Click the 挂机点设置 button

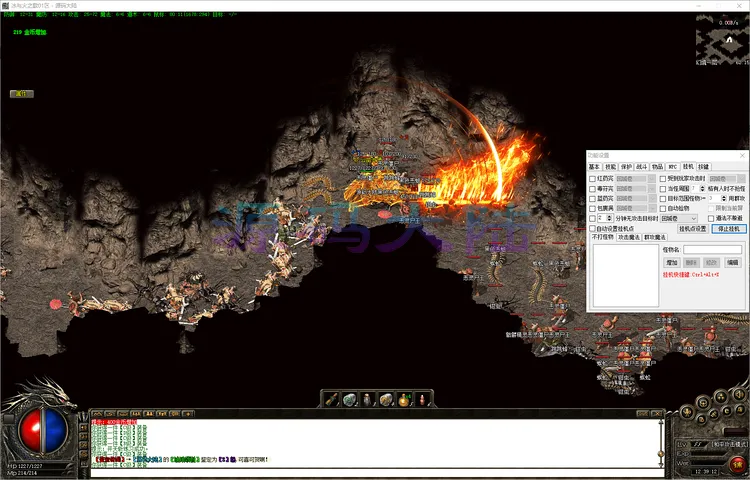[692, 228]
